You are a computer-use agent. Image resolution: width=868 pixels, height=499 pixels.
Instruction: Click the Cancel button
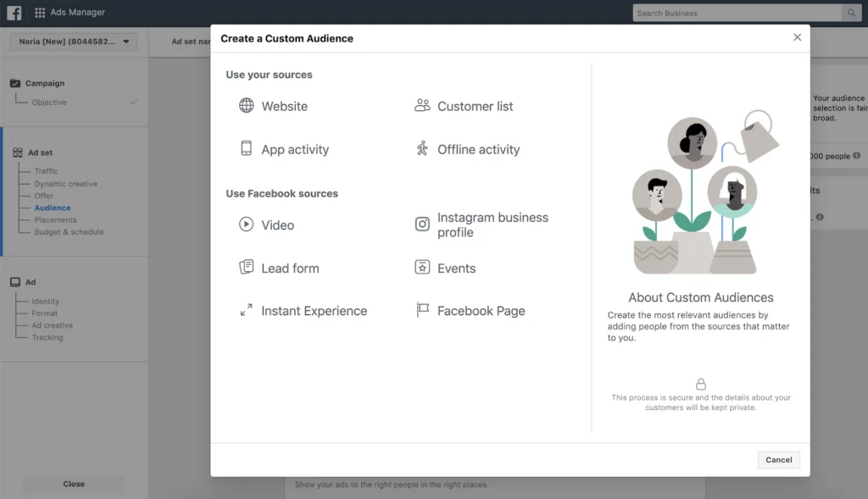(778, 460)
